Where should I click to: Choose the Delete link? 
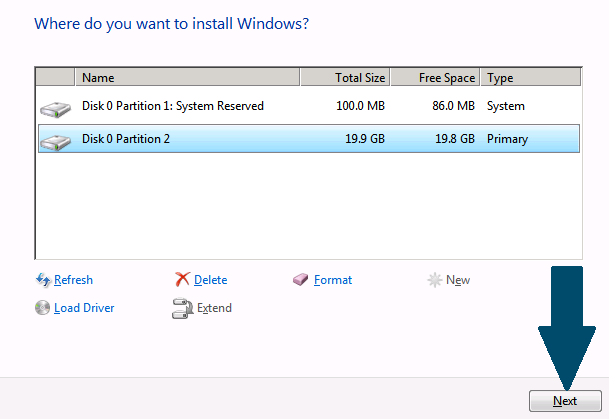point(211,280)
